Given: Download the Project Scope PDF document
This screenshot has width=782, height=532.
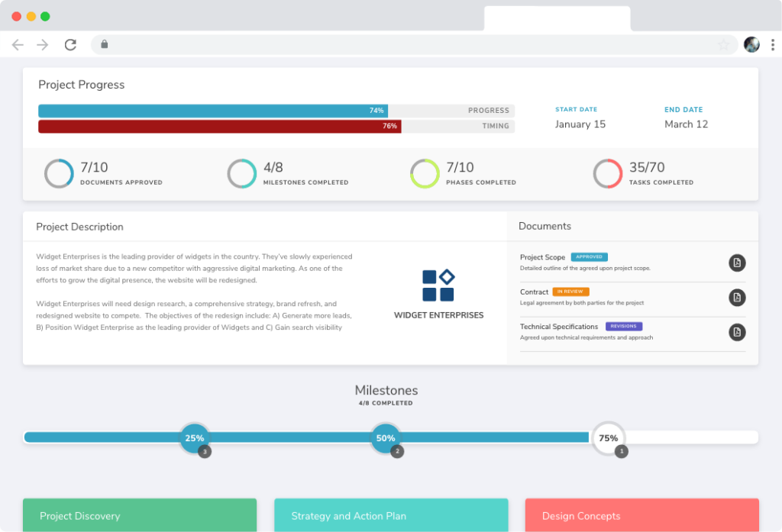Looking at the screenshot, I should (x=737, y=263).
